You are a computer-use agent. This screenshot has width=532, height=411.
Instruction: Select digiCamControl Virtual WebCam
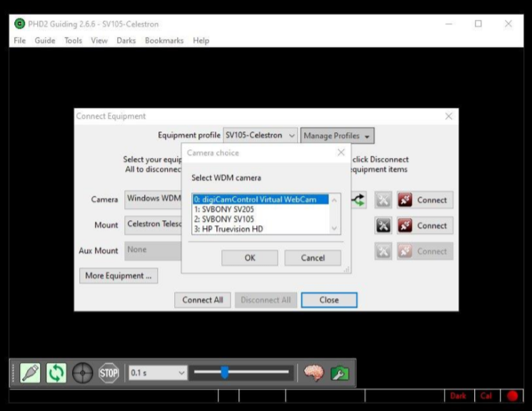[261, 199]
